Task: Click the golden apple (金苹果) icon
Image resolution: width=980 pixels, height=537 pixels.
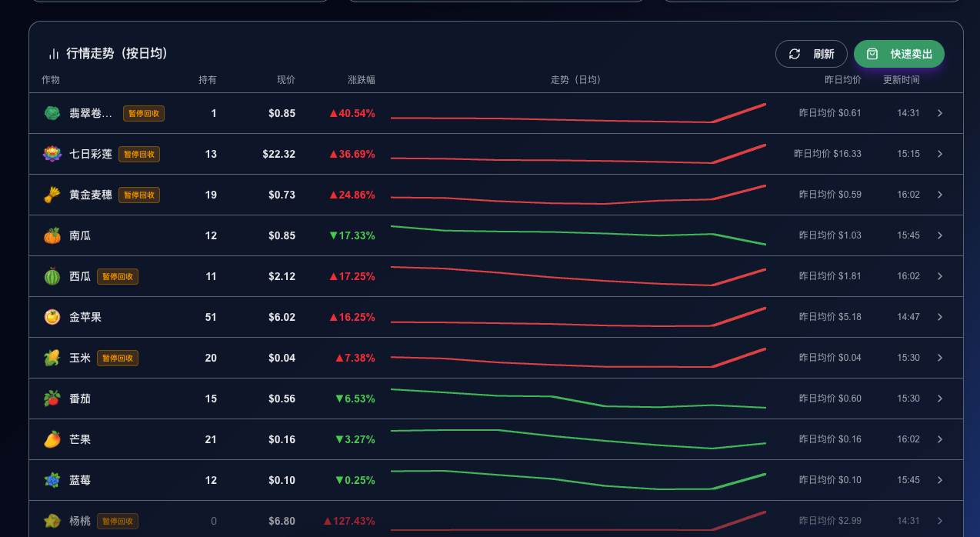Action: point(52,317)
